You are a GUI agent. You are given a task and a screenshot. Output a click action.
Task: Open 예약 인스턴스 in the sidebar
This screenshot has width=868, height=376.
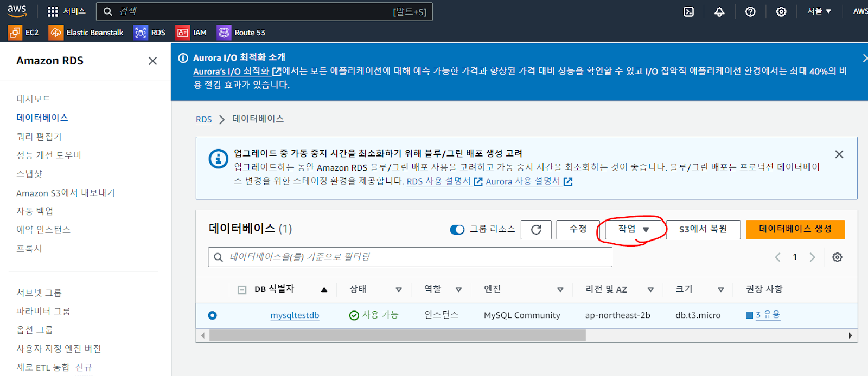pyautogui.click(x=43, y=230)
